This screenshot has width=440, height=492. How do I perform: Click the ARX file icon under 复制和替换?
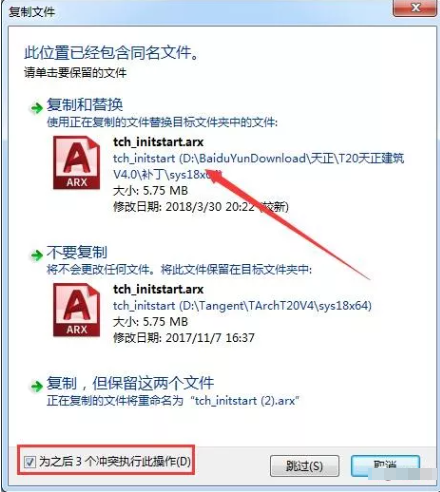click(x=77, y=163)
